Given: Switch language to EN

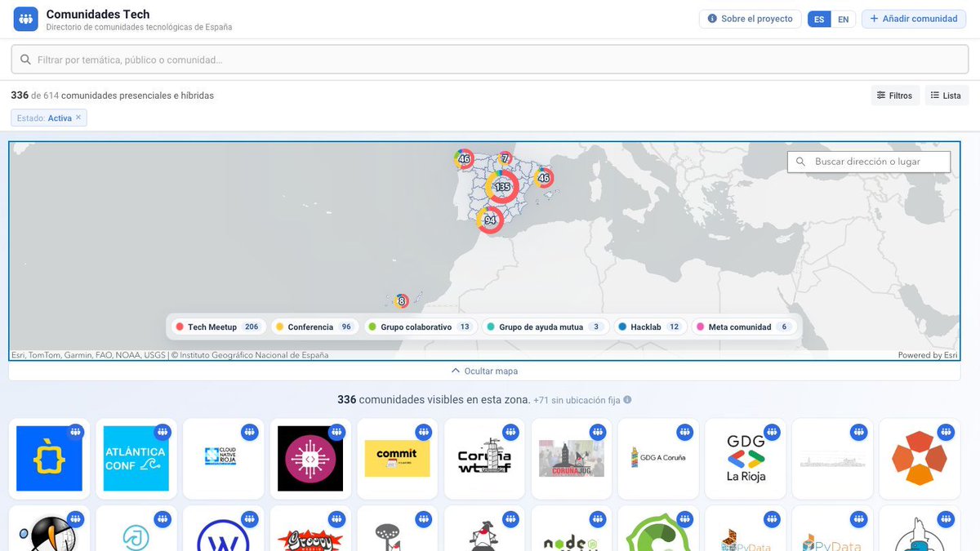Looking at the screenshot, I should 843,19.
